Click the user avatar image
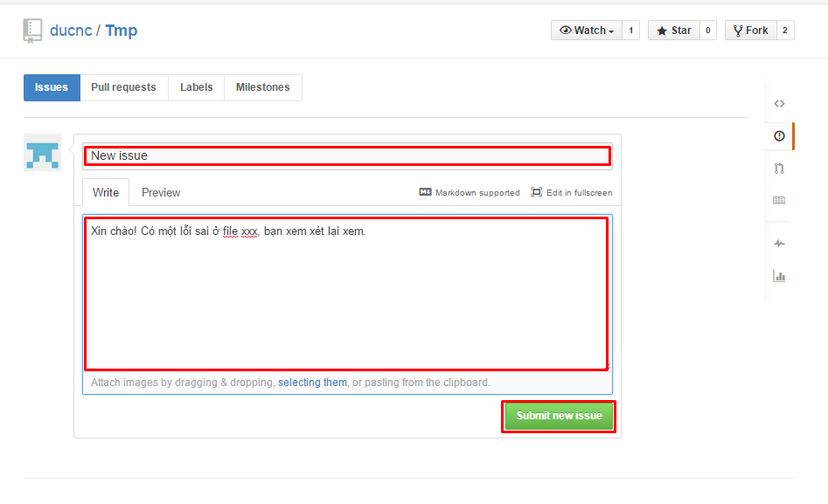This screenshot has height=504, width=828. tap(42, 153)
